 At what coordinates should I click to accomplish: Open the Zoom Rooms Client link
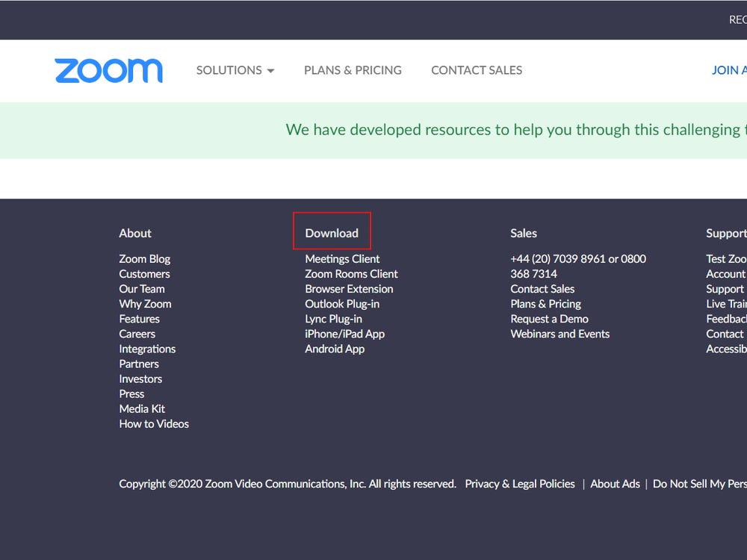[x=351, y=273]
